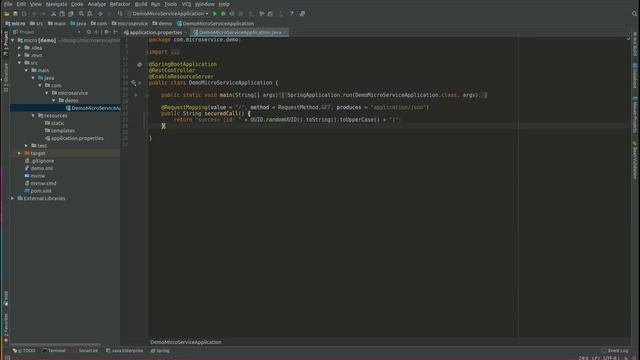
Task: Click the Copy toolbar icon
Action: point(62,14)
